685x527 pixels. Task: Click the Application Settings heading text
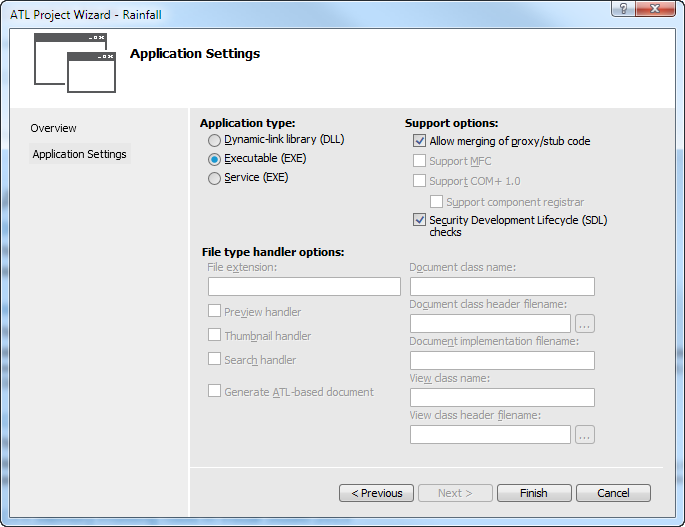coord(195,53)
